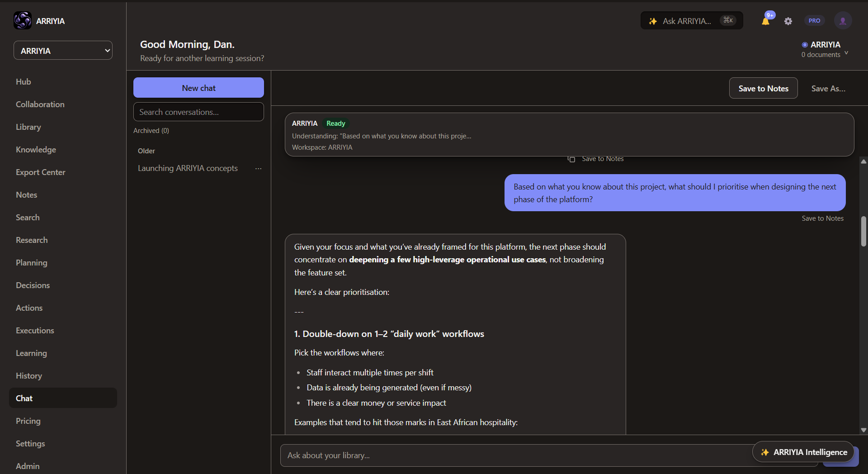
Task: Open Admin section
Action: point(28,466)
